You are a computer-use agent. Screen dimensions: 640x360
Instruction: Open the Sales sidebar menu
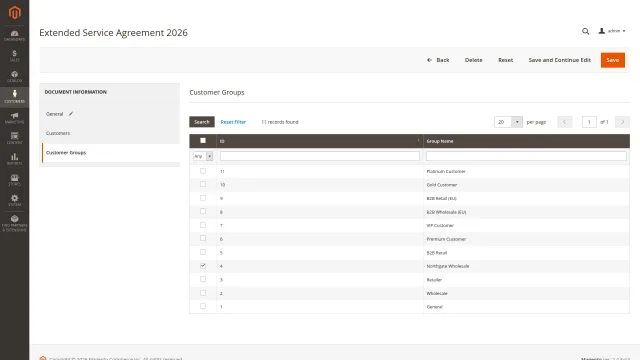click(15, 56)
